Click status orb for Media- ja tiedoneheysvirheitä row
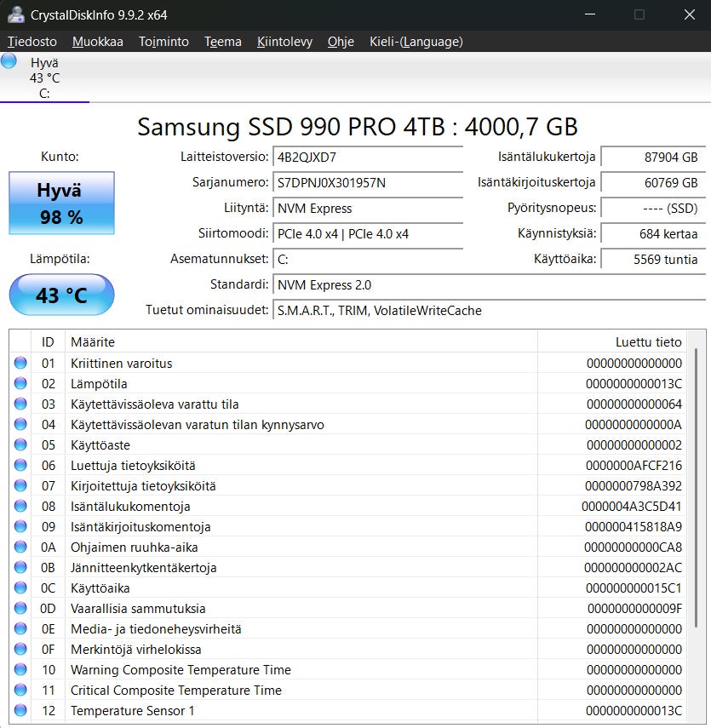 pos(20,628)
